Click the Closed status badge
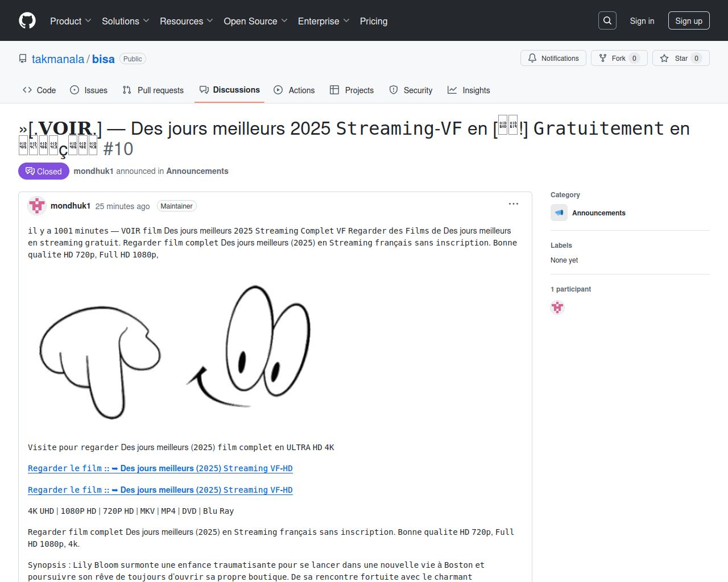 click(44, 171)
